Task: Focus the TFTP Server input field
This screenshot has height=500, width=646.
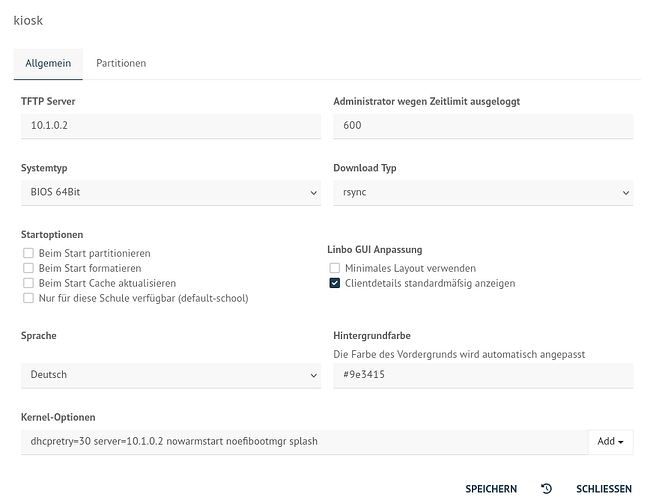Action: tap(170, 126)
